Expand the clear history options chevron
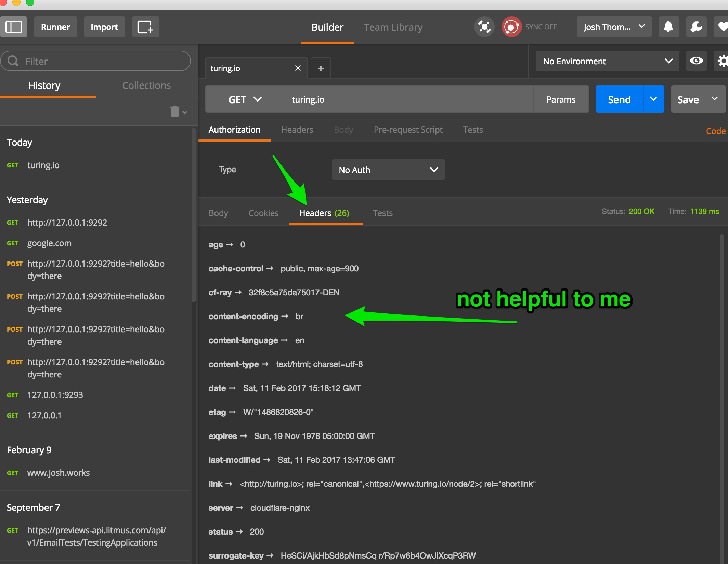Viewport: 728px width, 564px height. coord(185,112)
